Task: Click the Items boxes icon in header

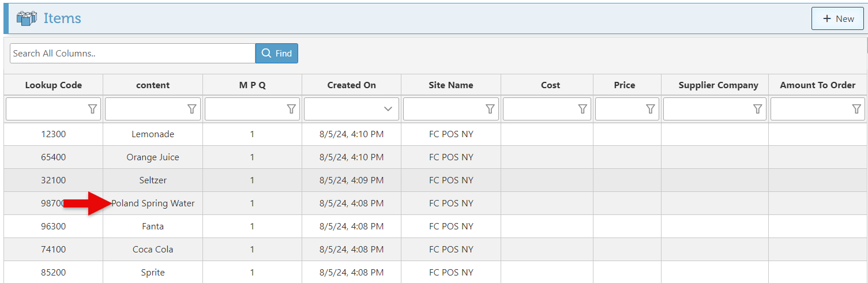Action: click(27, 18)
